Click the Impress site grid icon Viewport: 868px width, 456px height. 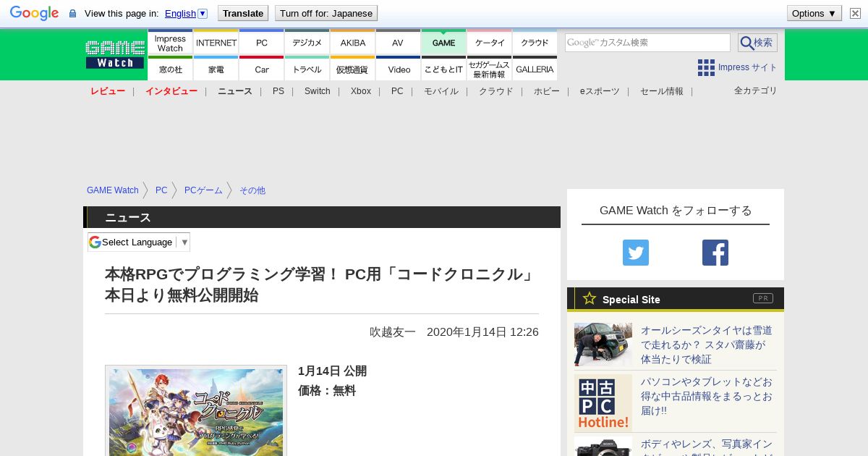pos(706,67)
